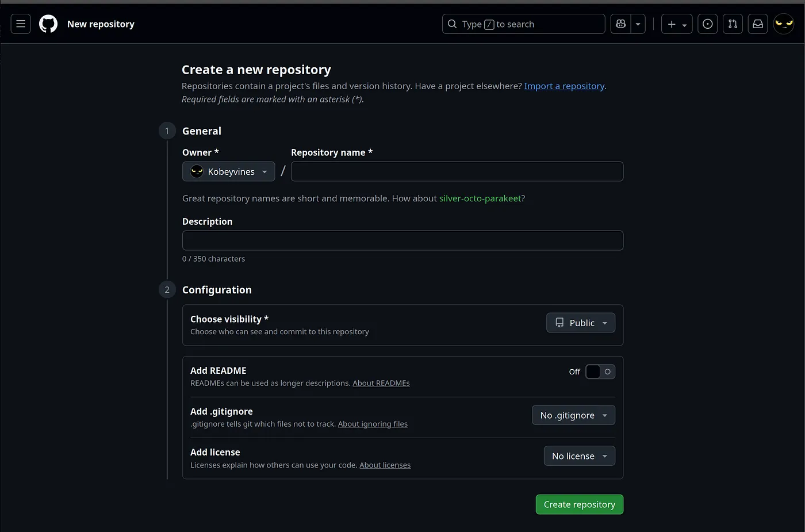View pull requests icon
The image size is (805, 532).
click(733, 24)
